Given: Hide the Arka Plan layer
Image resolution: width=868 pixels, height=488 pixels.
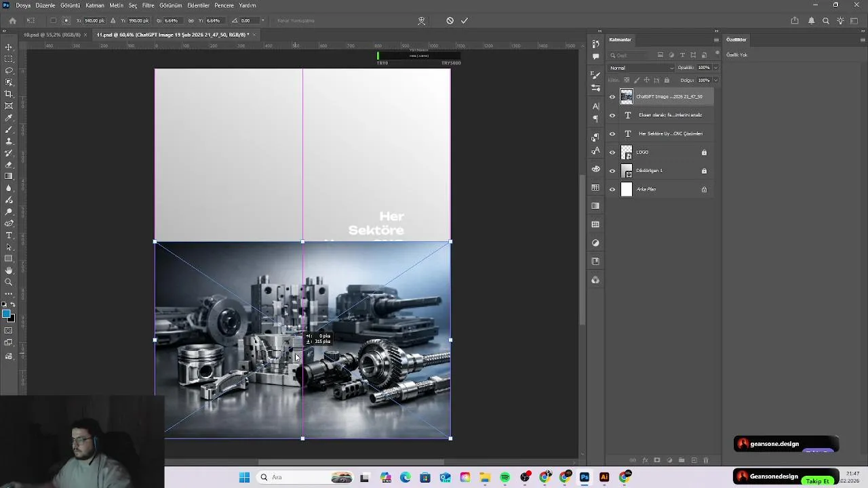Looking at the screenshot, I should [612, 189].
